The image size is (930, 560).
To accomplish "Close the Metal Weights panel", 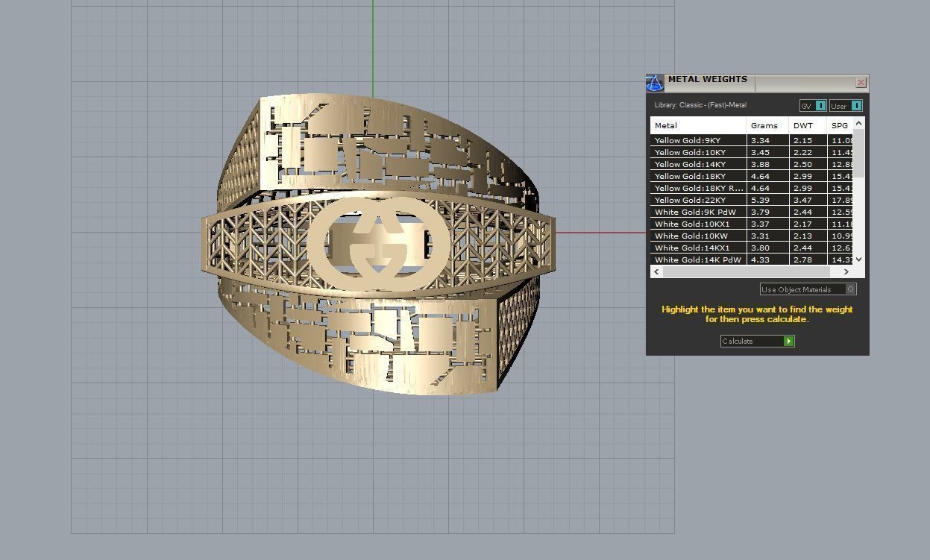I will pos(861,82).
